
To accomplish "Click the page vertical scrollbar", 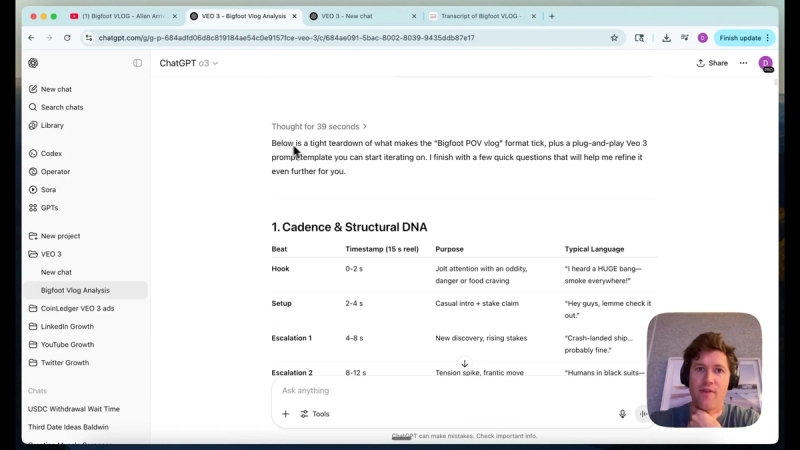I will pos(776,82).
